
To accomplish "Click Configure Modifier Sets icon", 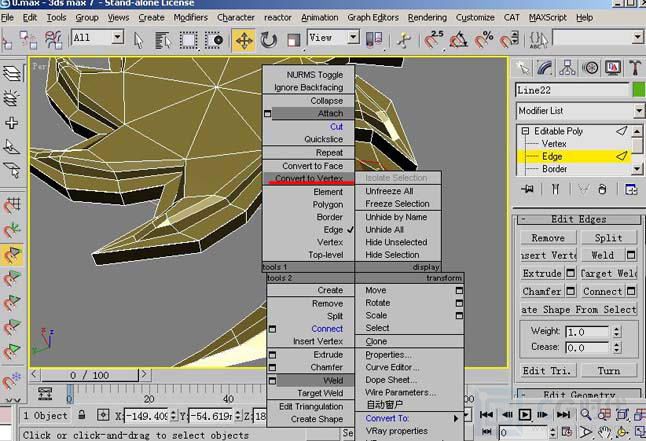I will click(x=631, y=189).
